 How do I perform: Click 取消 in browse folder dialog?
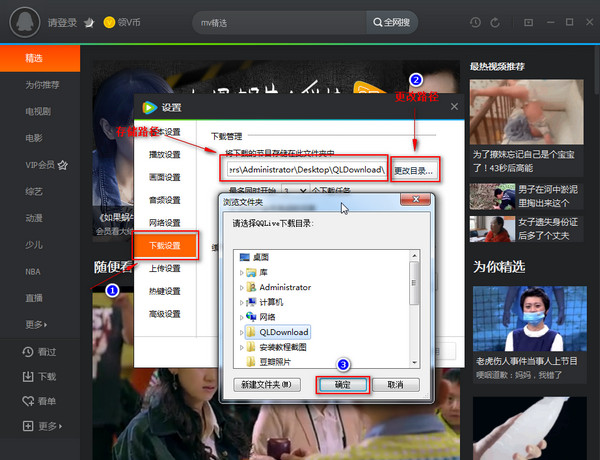click(396, 385)
